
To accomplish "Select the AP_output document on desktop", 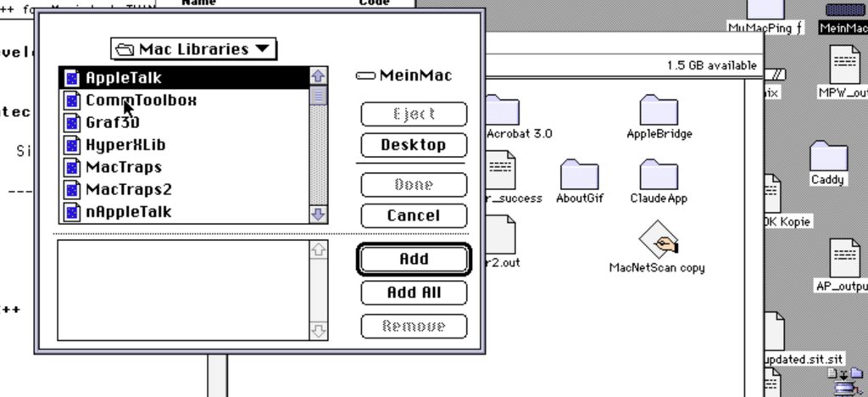I will (844, 258).
